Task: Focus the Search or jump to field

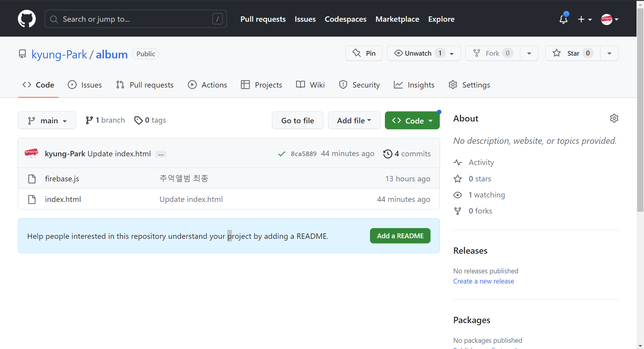Action: tap(136, 19)
